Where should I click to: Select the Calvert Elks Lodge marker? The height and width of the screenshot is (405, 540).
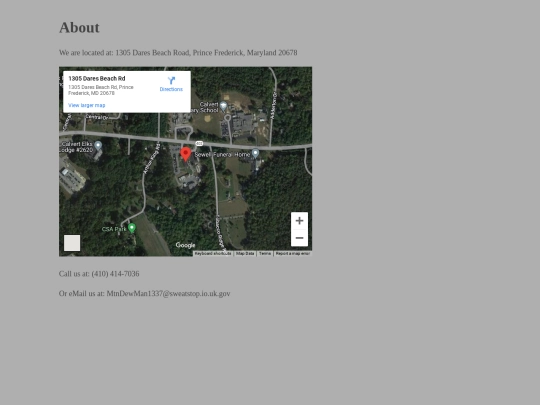[98, 145]
